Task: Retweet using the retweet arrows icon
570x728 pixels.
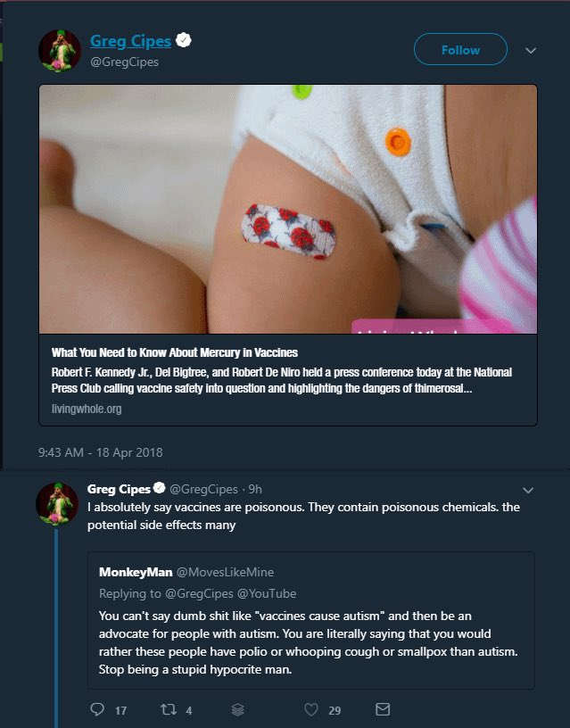Action: click(168, 709)
